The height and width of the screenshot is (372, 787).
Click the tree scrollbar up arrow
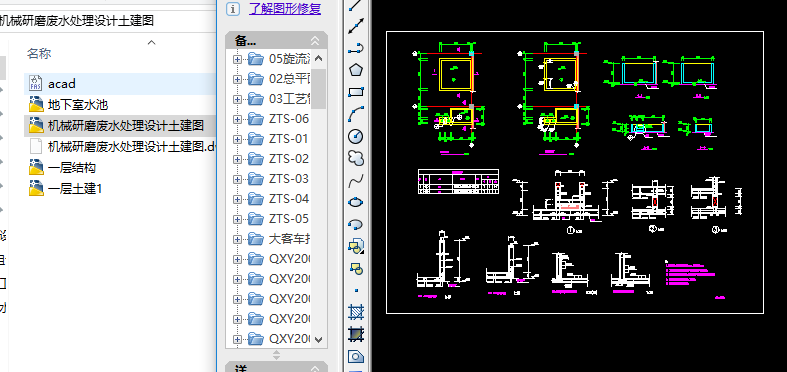(x=318, y=59)
